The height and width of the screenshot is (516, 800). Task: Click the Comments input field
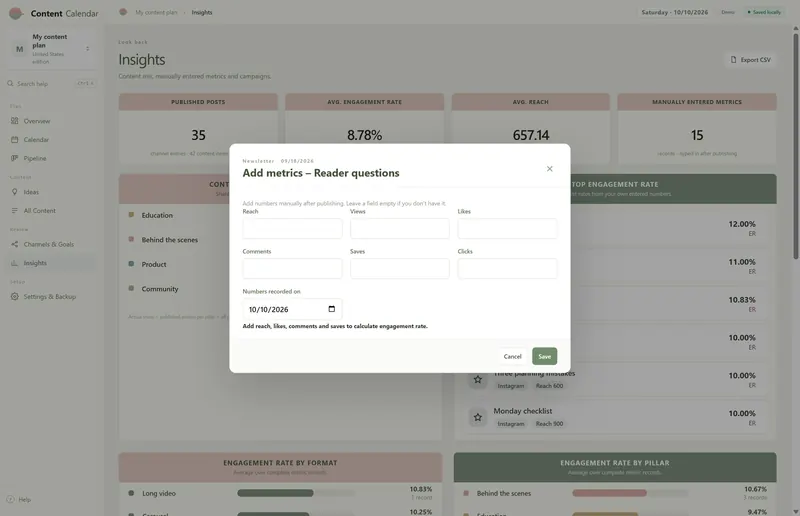pos(292,268)
